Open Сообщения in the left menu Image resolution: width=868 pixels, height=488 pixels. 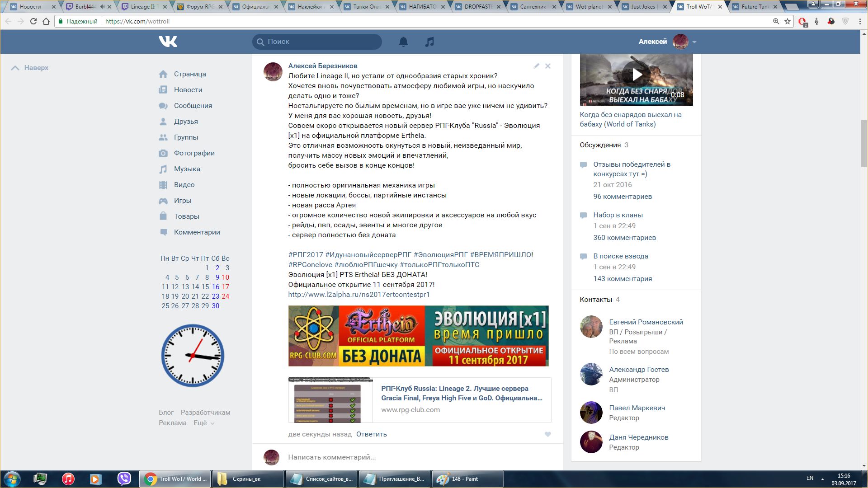(x=193, y=106)
